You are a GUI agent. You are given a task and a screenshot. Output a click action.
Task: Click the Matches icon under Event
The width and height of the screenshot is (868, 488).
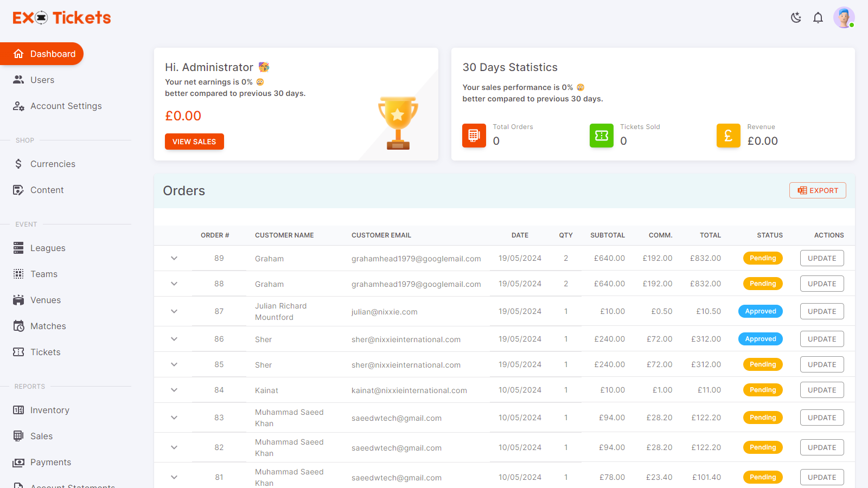point(18,326)
